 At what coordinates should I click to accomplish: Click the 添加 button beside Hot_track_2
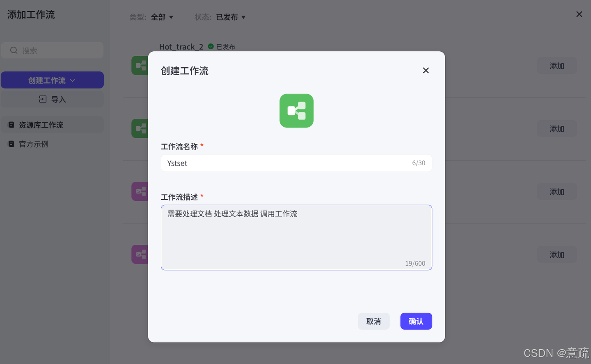point(557,66)
